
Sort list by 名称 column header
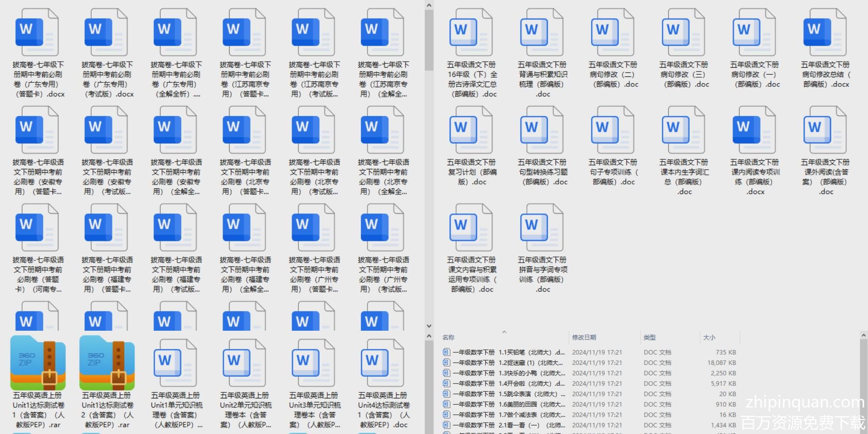pos(448,338)
